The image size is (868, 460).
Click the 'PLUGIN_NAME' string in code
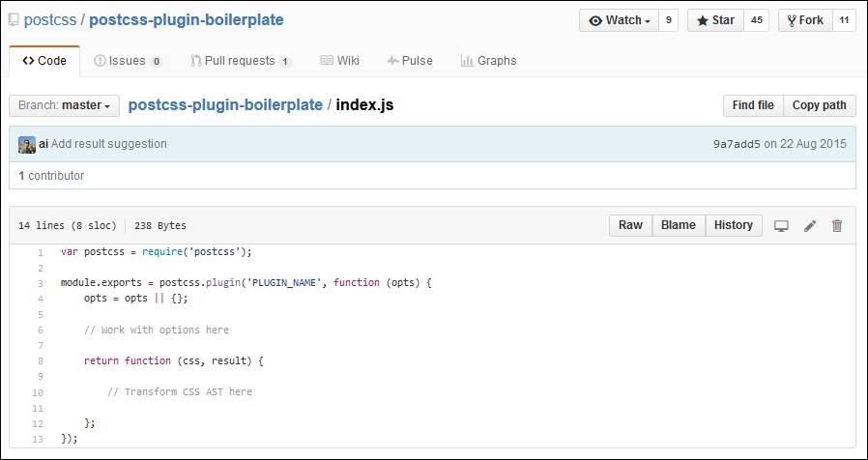[x=284, y=283]
